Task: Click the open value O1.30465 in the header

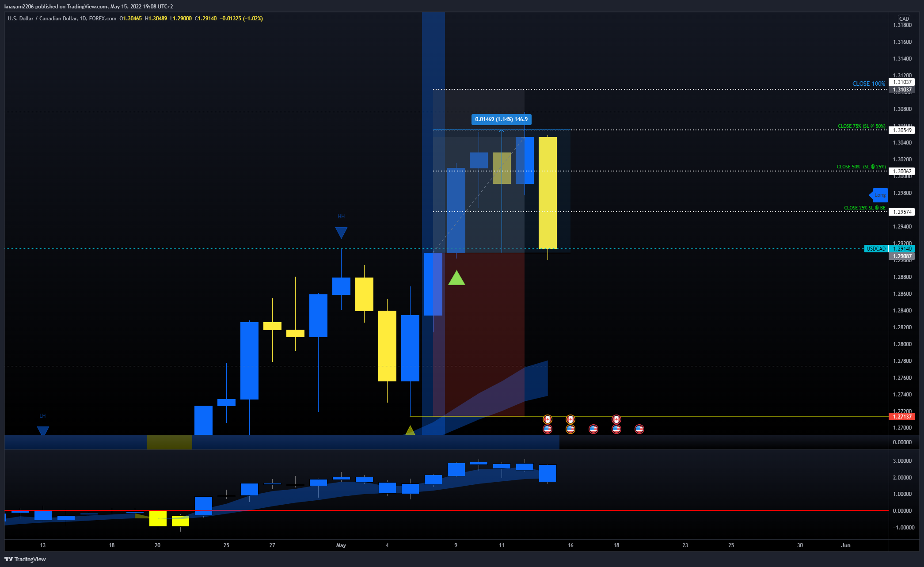Action: 131,19
